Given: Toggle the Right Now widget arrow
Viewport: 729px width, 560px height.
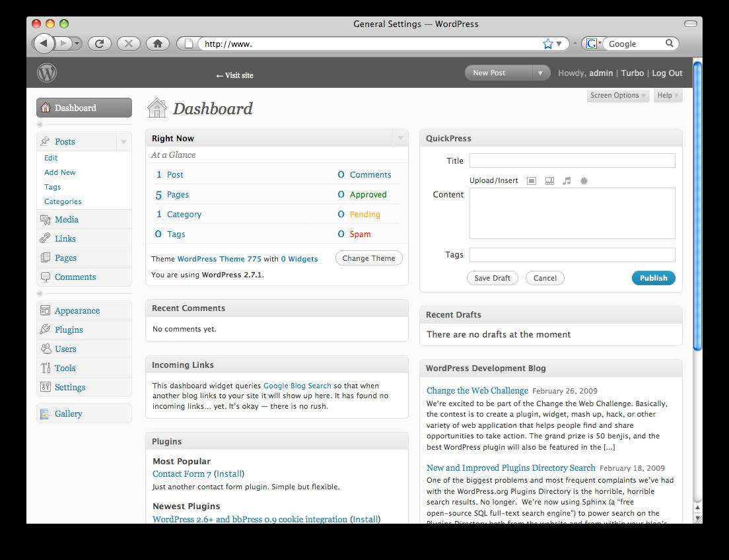Looking at the screenshot, I should point(400,138).
